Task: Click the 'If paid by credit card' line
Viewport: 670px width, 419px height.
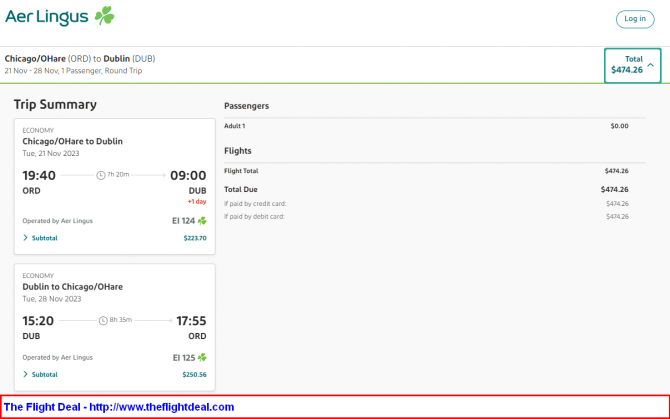Action: tap(426, 204)
